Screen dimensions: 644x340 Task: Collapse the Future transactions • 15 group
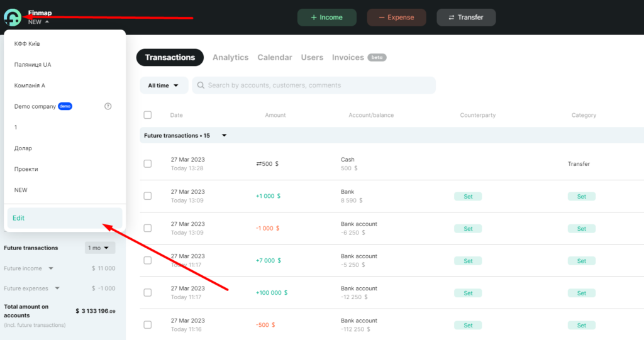point(225,136)
